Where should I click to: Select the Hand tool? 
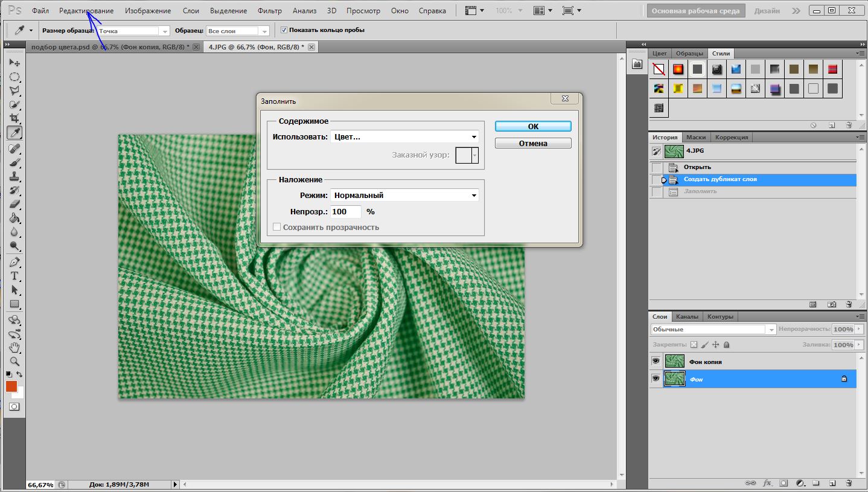click(14, 347)
